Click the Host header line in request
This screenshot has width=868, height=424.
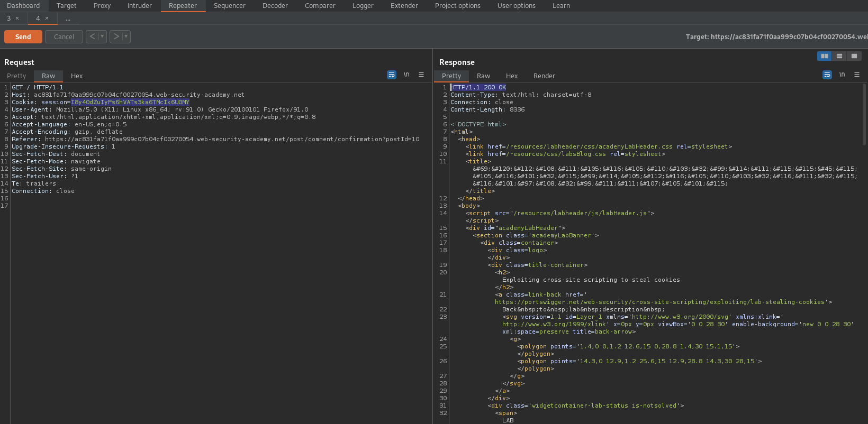(x=128, y=95)
